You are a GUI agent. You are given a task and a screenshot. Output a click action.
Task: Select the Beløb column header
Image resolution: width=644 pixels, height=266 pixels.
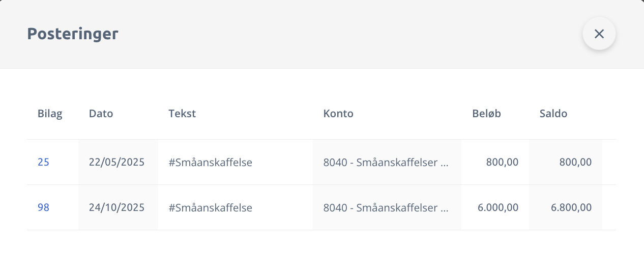click(486, 114)
